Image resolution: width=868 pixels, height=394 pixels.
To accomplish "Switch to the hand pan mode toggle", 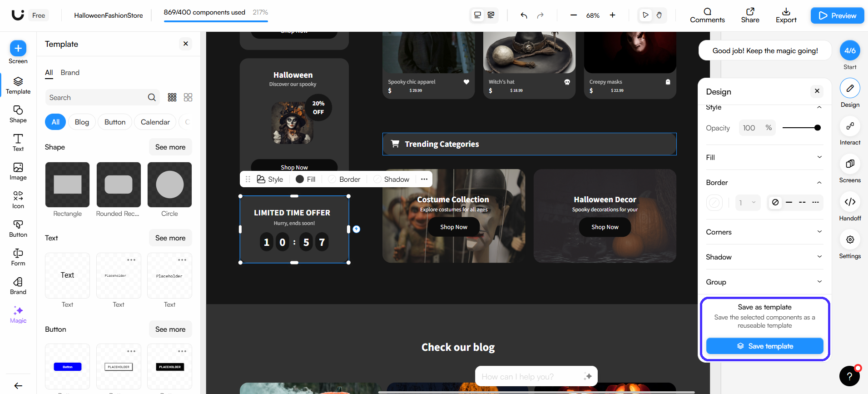I will pyautogui.click(x=659, y=15).
